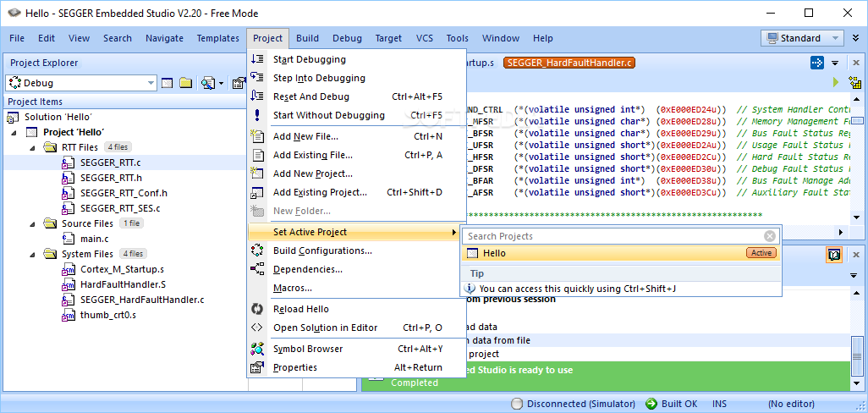Click the Reset And Debug icon

click(257, 96)
